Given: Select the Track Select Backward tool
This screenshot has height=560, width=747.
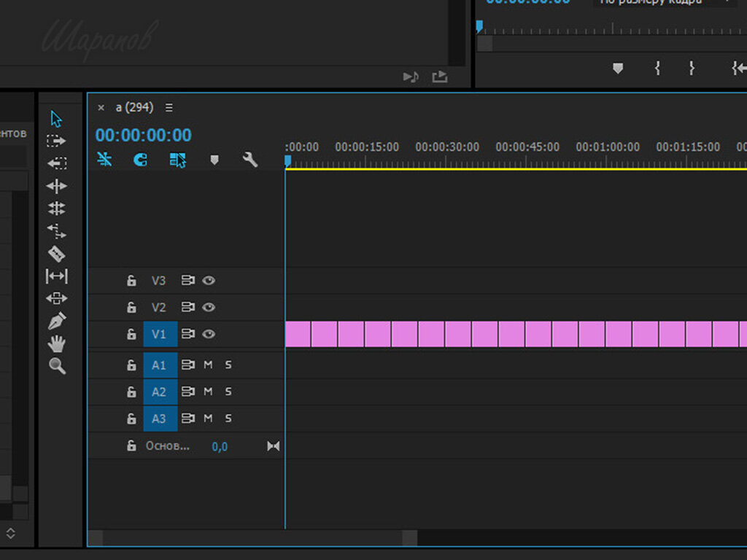Looking at the screenshot, I should 56,163.
